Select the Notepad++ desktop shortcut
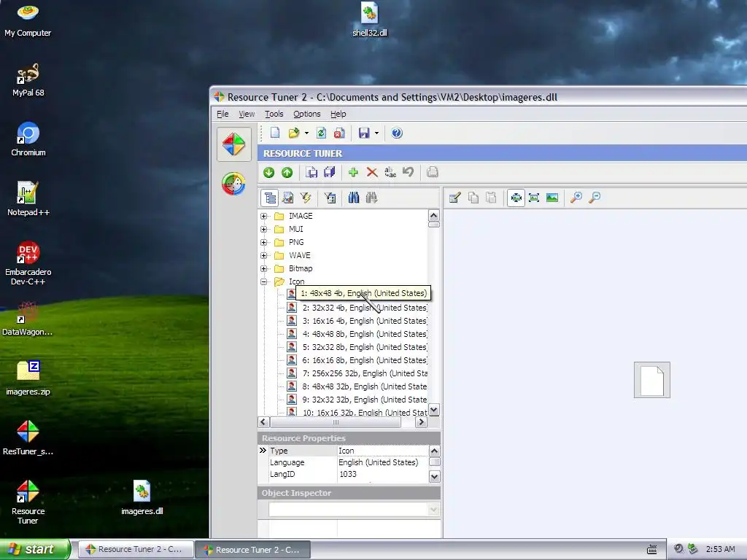Viewport: 747px width, 560px height. point(28,199)
